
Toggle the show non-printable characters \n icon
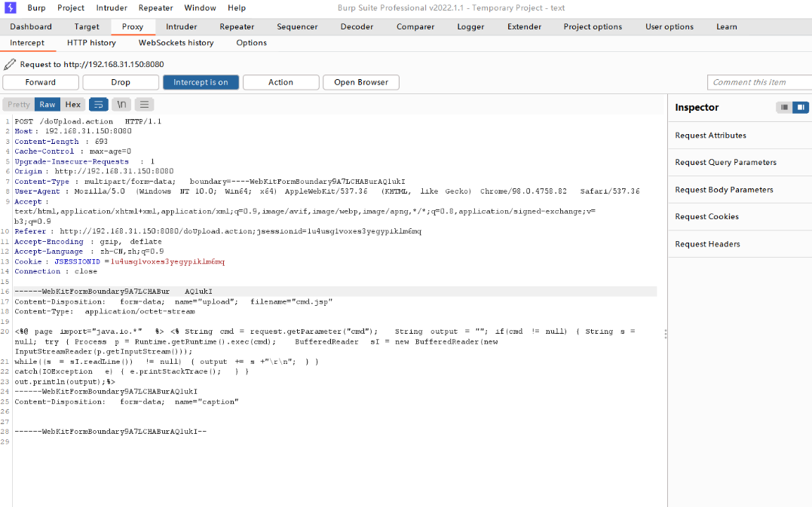tap(121, 105)
